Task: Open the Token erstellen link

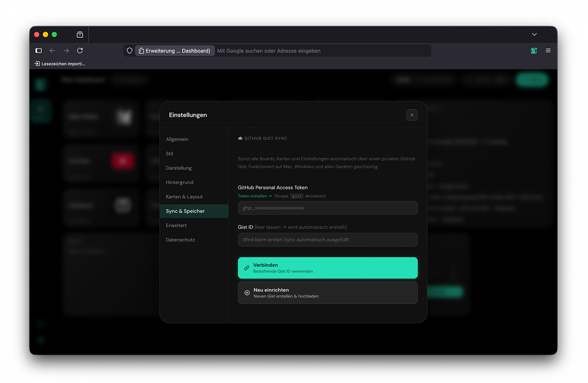Action: pos(252,196)
